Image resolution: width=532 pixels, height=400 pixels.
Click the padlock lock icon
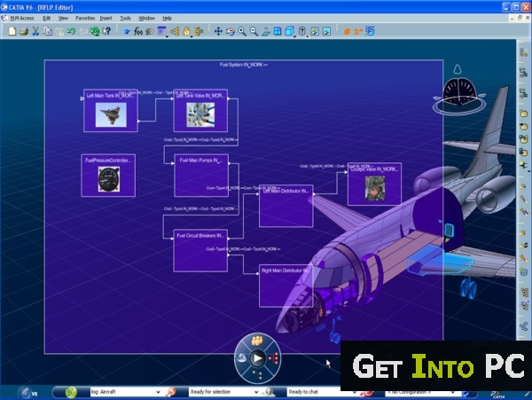tap(186, 32)
